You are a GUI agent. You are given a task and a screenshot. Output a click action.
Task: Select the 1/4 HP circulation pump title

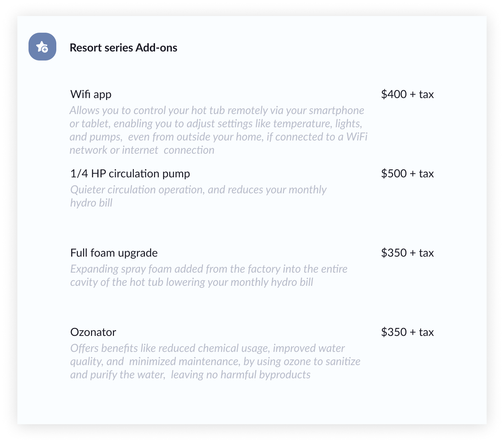pos(130,174)
